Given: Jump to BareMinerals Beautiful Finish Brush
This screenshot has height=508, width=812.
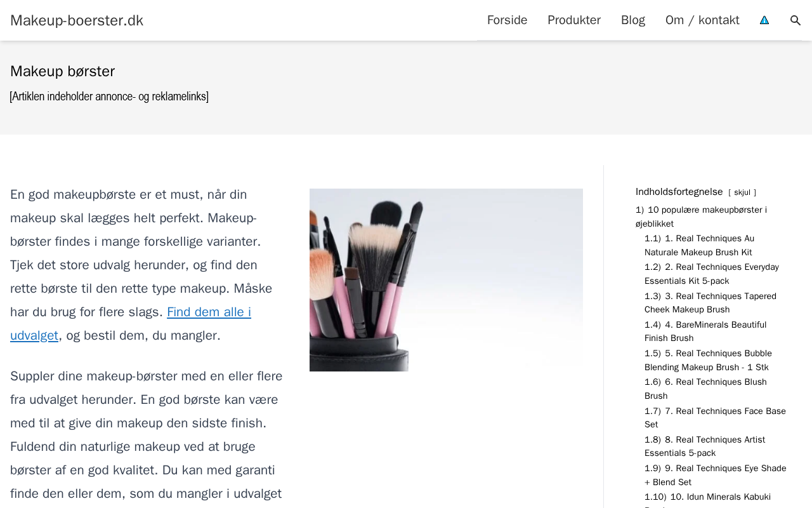Looking at the screenshot, I should tap(705, 331).
